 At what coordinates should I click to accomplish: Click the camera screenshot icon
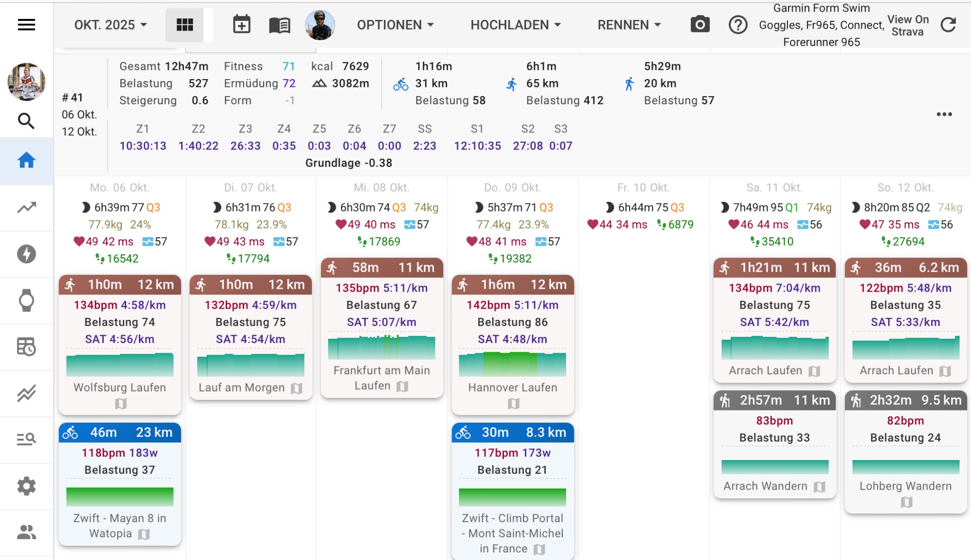tap(700, 25)
